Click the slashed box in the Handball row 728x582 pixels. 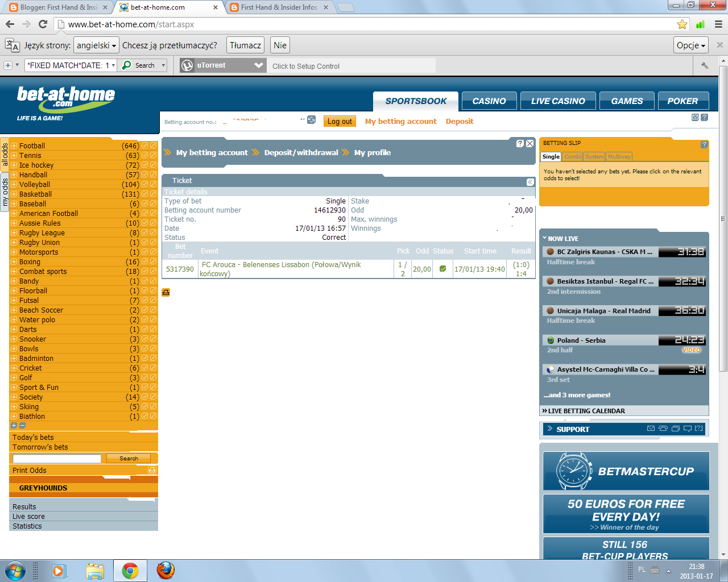[x=153, y=174]
